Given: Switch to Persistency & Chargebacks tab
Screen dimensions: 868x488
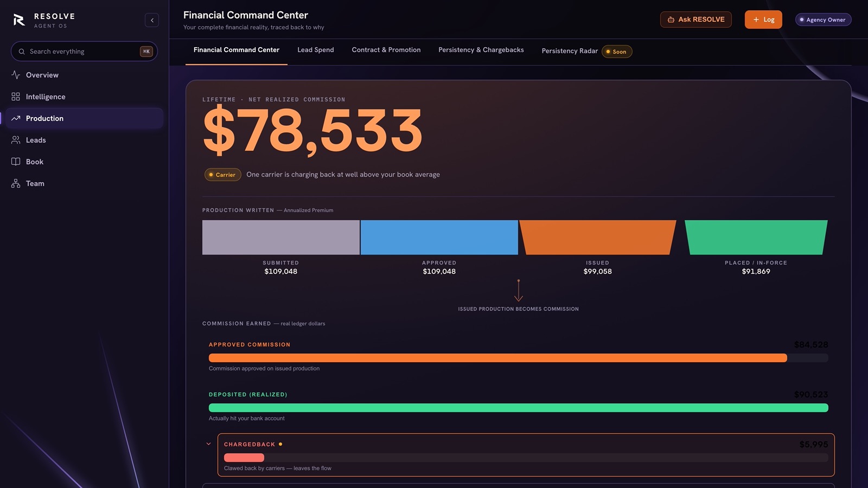Looking at the screenshot, I should (x=481, y=50).
